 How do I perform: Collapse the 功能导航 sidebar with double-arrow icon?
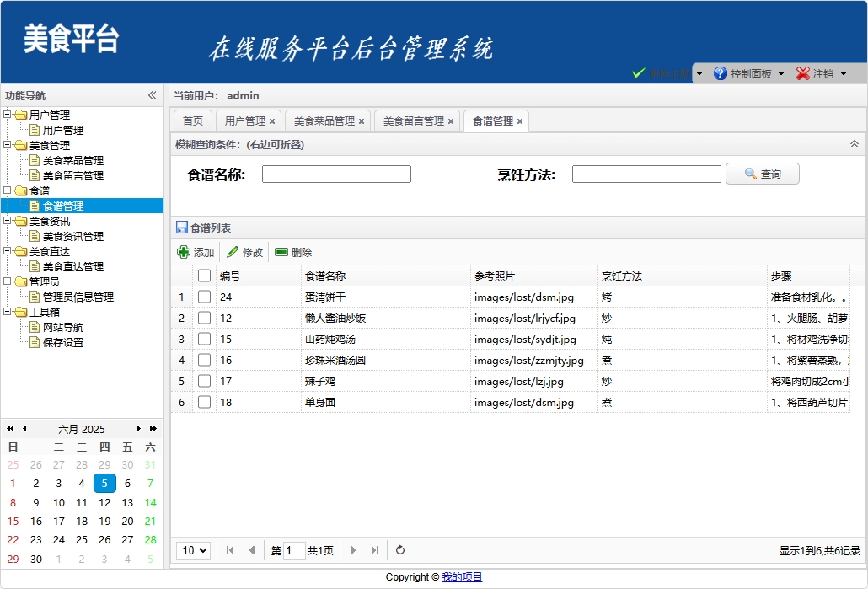point(153,95)
